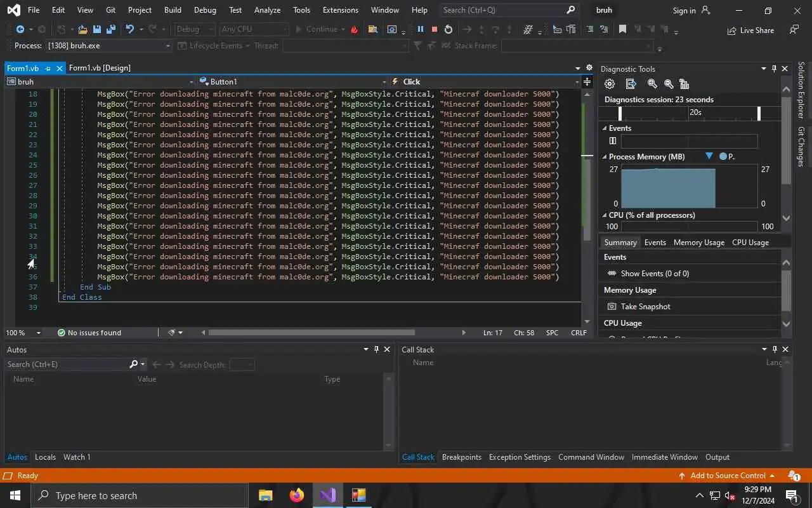Open the Windows Start menu
Screen dimensions: 812x508
pyautogui.click(x=15, y=495)
